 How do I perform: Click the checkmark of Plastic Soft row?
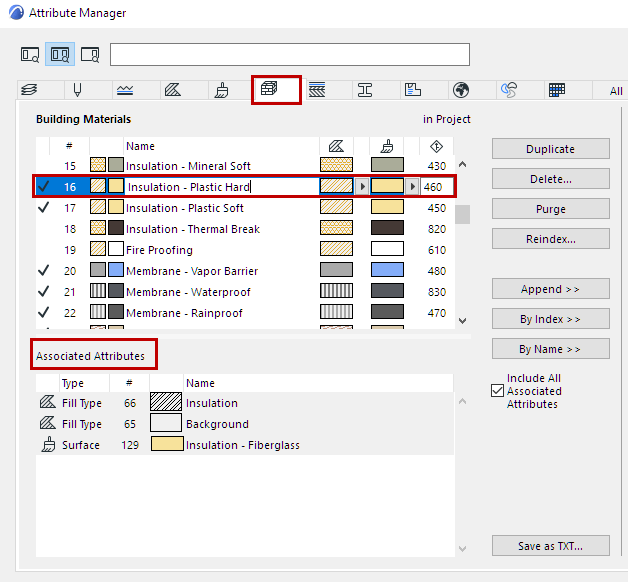pyautogui.click(x=44, y=207)
